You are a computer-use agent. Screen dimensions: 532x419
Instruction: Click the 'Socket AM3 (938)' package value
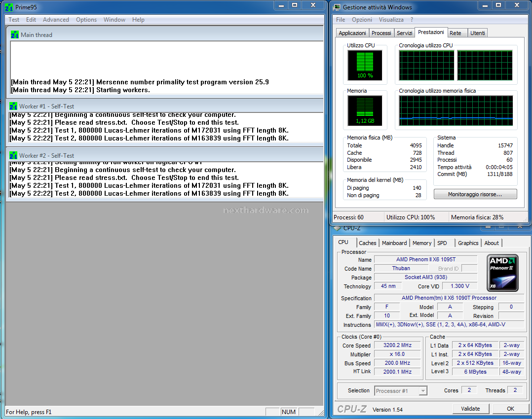(x=426, y=277)
